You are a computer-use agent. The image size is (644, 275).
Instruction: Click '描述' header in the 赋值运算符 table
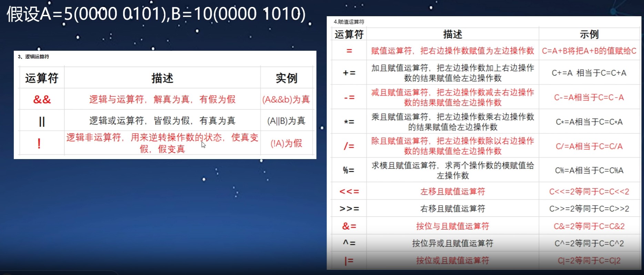coord(453,35)
